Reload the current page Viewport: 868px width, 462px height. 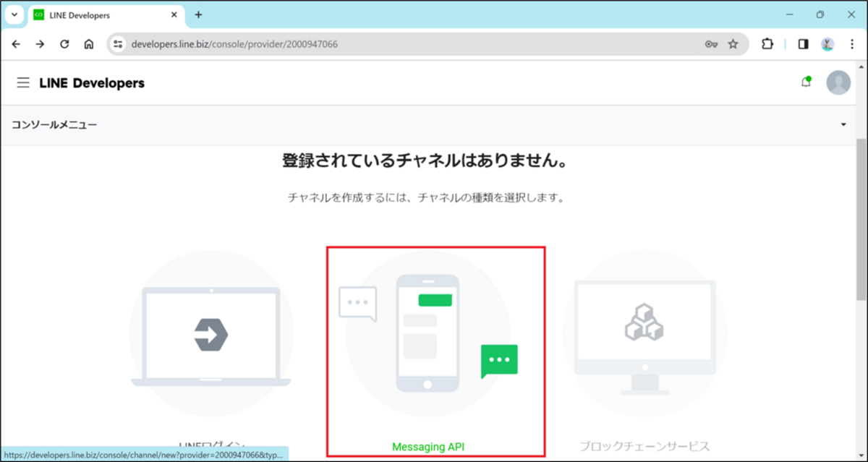64,44
